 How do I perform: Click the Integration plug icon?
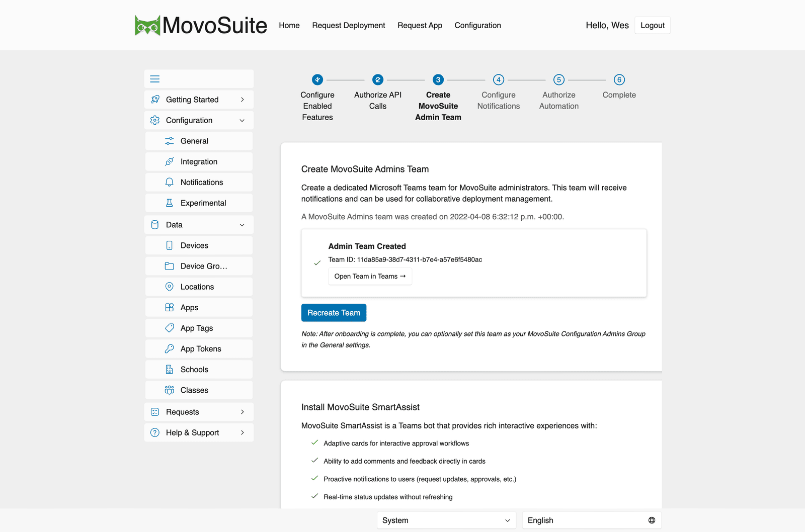tap(170, 161)
